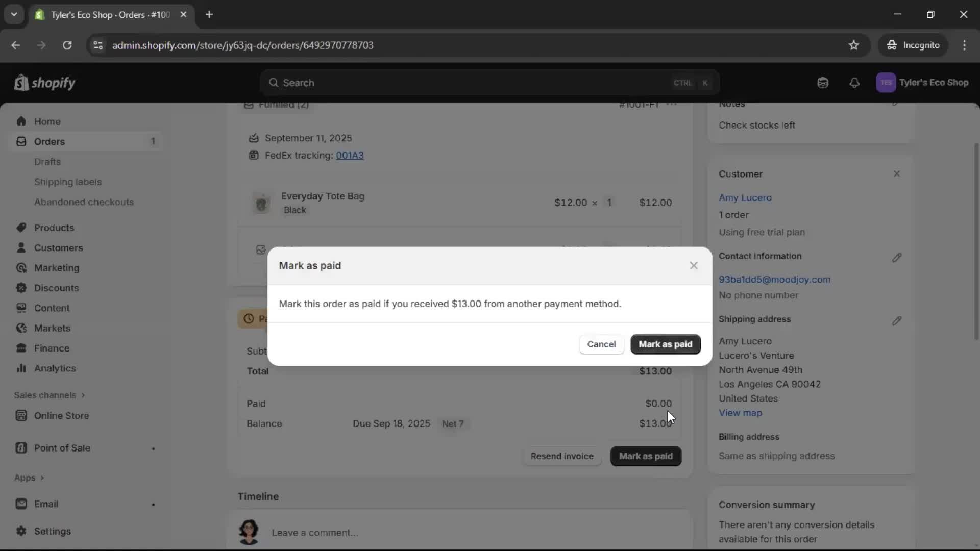Click the Shopify logo

pos(45,82)
